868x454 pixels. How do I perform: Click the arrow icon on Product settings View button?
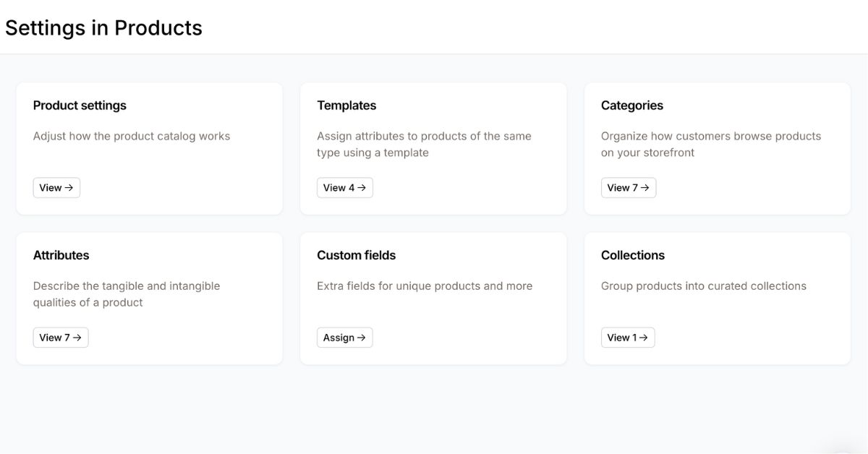(x=69, y=187)
